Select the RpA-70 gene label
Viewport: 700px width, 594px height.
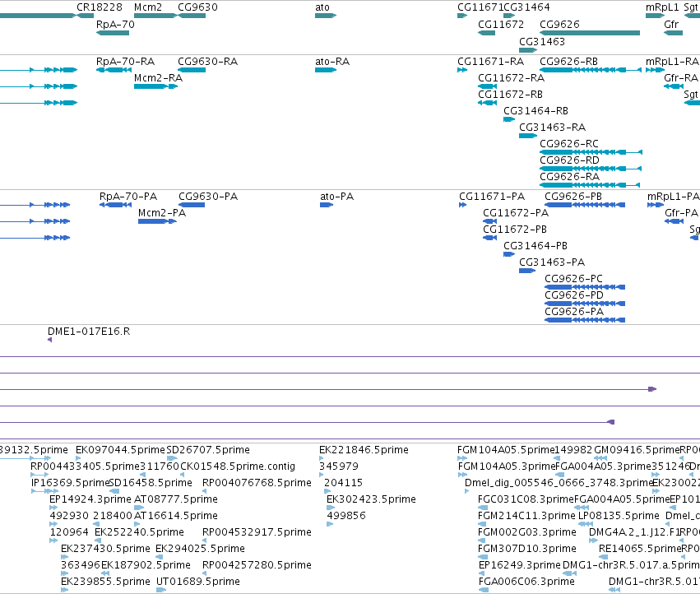pyautogui.click(x=115, y=24)
